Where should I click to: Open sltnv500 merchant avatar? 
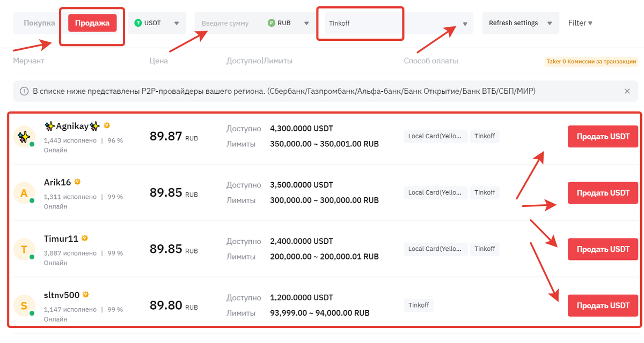pos(24,306)
